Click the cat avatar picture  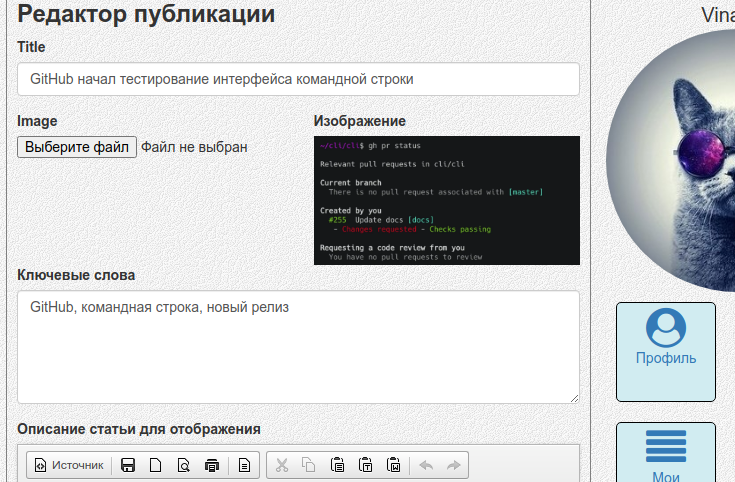[x=670, y=160]
